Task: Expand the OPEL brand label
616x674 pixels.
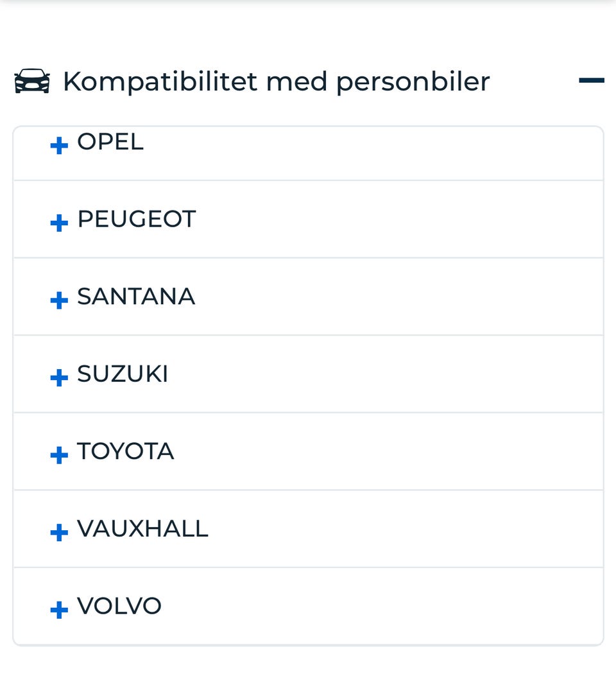Action: coord(110,142)
